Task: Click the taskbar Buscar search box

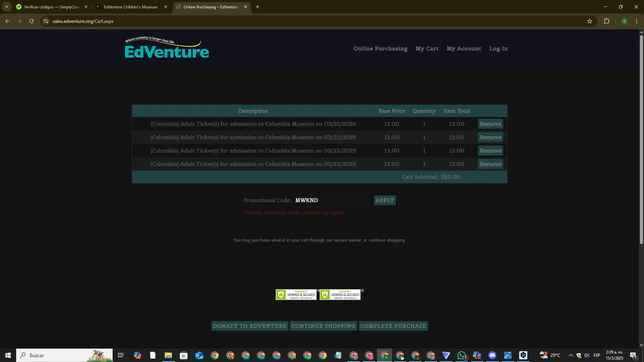Action: point(64,355)
